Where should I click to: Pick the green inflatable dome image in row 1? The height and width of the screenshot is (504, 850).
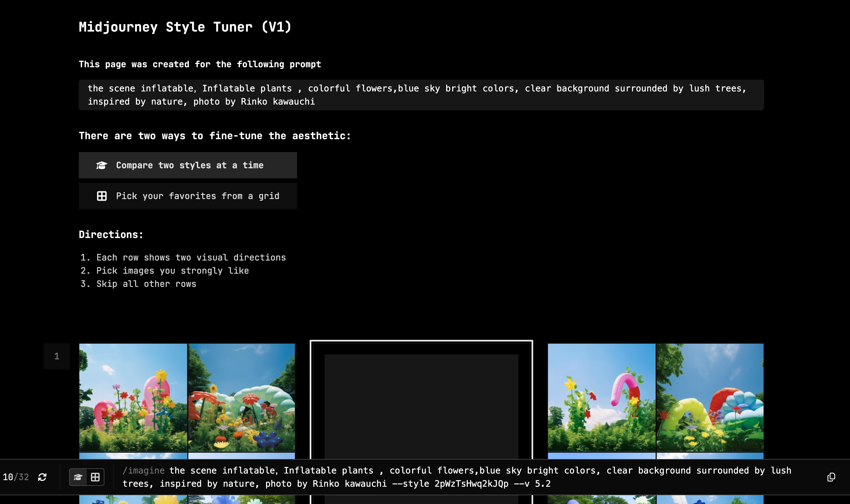tap(241, 397)
